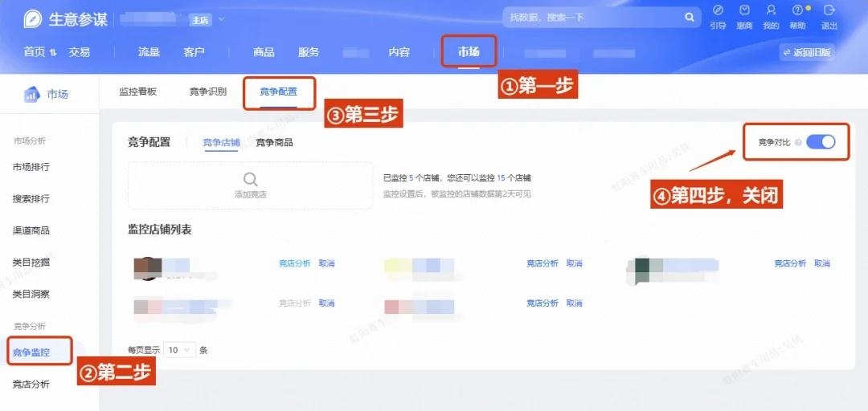Open 竞争监控 in the sidebar
The image size is (868, 411).
coord(31,352)
